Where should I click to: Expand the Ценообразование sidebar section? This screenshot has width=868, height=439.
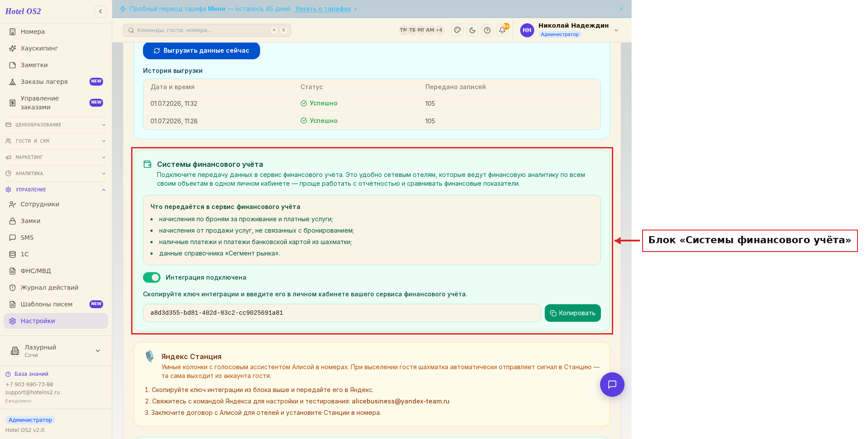(x=56, y=125)
